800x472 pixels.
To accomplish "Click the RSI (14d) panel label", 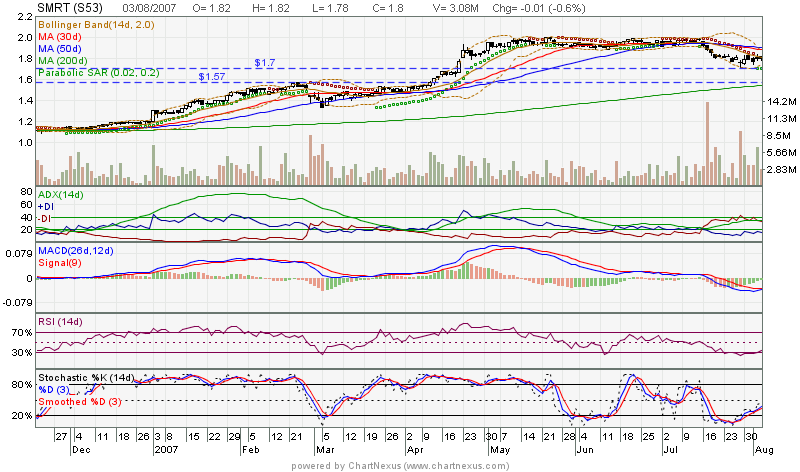I will point(60,321).
